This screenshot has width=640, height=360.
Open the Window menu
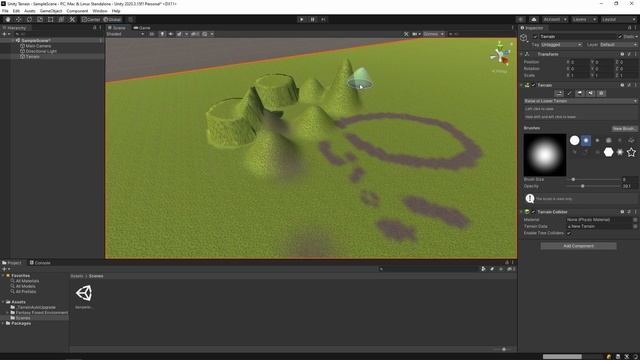[100, 11]
